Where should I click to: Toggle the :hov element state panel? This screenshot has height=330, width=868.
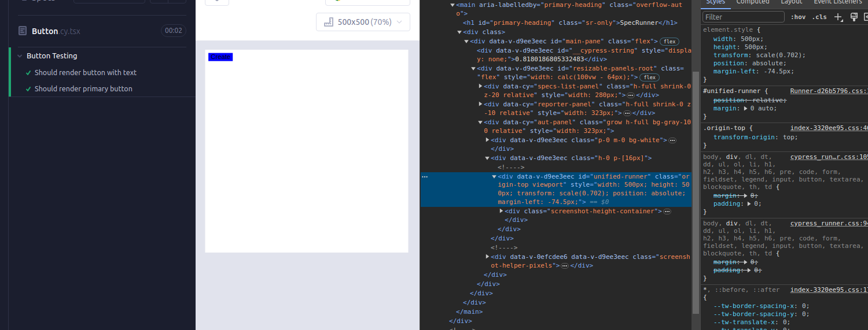(x=798, y=17)
